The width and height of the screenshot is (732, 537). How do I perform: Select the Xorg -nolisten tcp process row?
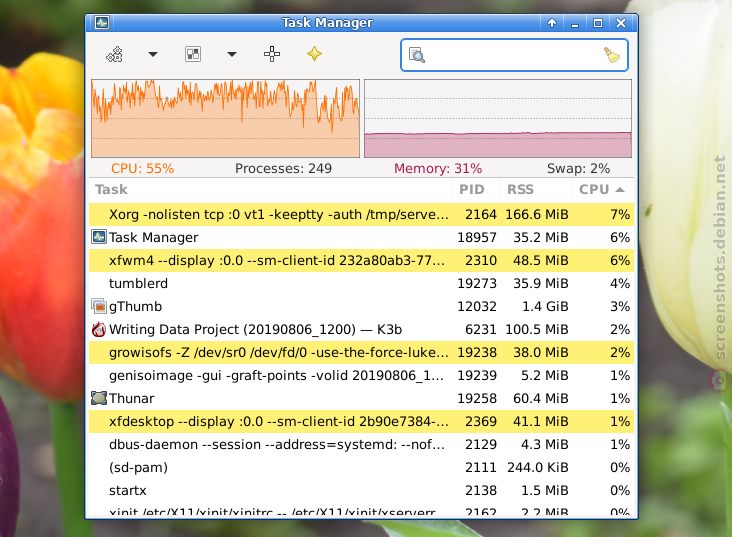(361, 214)
